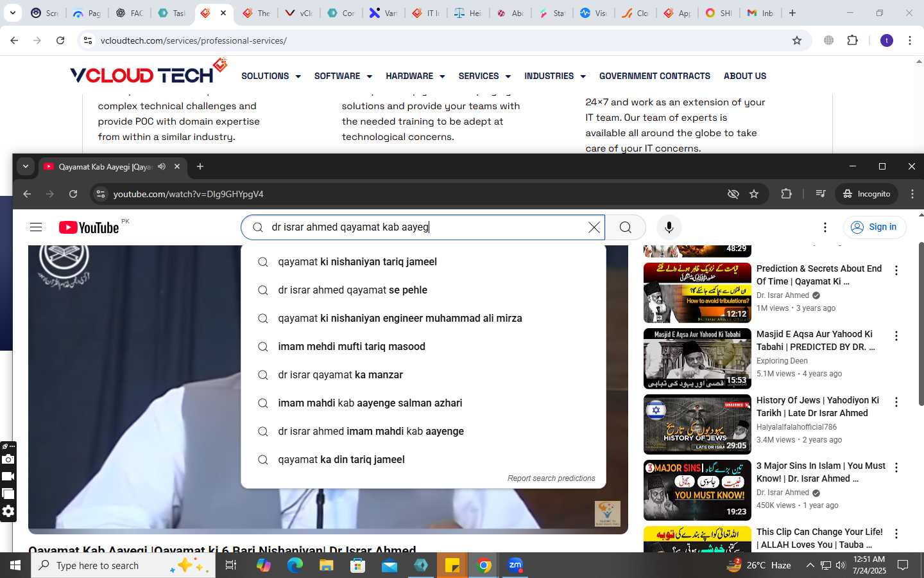Click the YouTube search magnifier button
The width and height of the screenshot is (924, 578).
tap(626, 227)
